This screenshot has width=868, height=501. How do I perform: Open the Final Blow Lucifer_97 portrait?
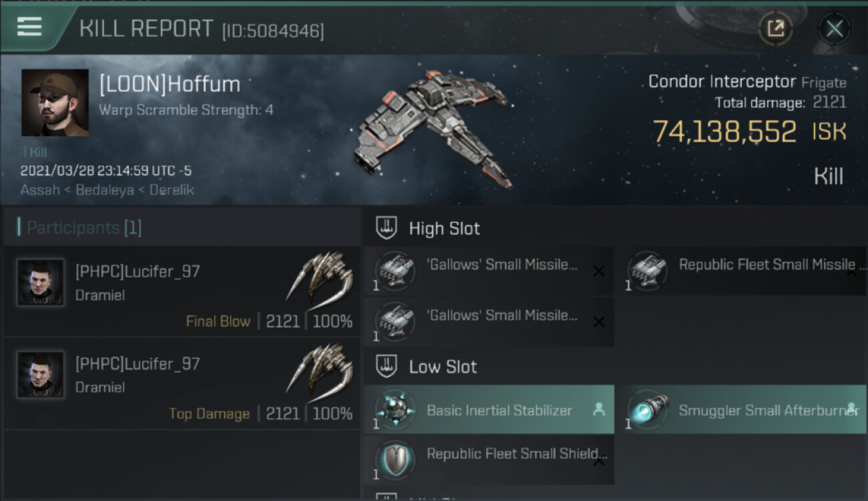point(41,283)
